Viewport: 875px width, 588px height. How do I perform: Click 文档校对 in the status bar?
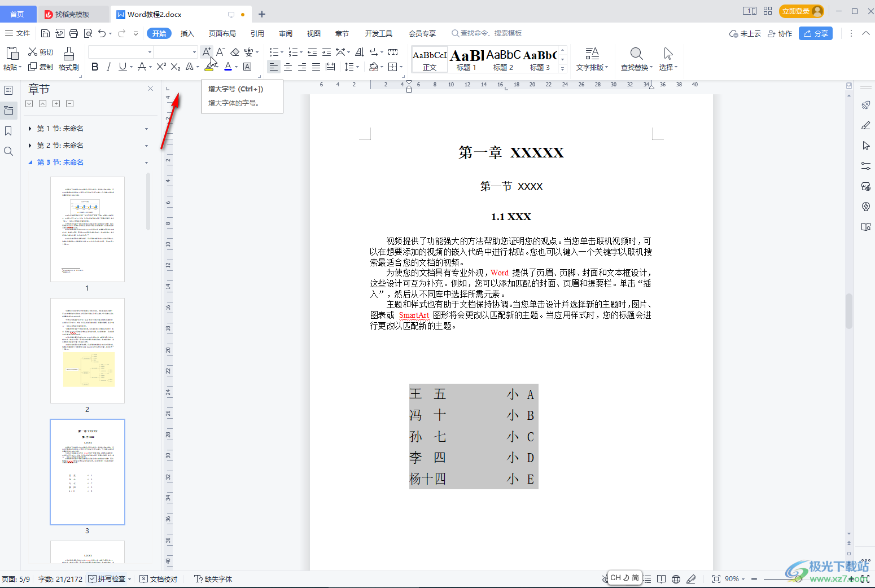pyautogui.click(x=159, y=579)
